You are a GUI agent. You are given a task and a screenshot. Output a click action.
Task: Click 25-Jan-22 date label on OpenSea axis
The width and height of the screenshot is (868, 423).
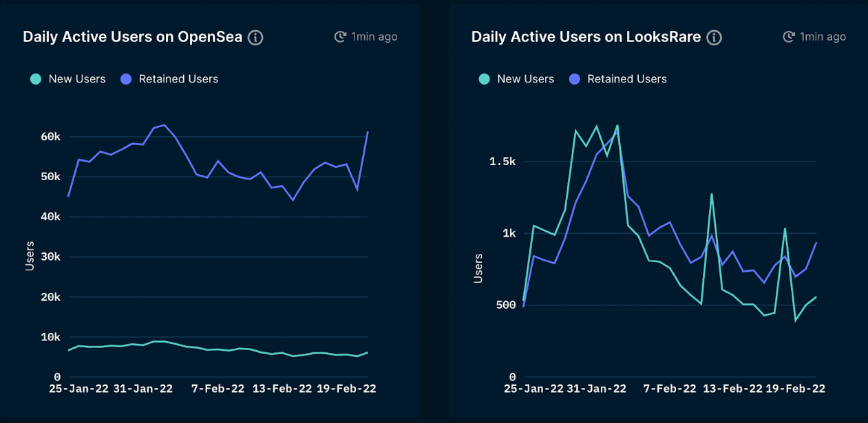pyautogui.click(x=78, y=389)
